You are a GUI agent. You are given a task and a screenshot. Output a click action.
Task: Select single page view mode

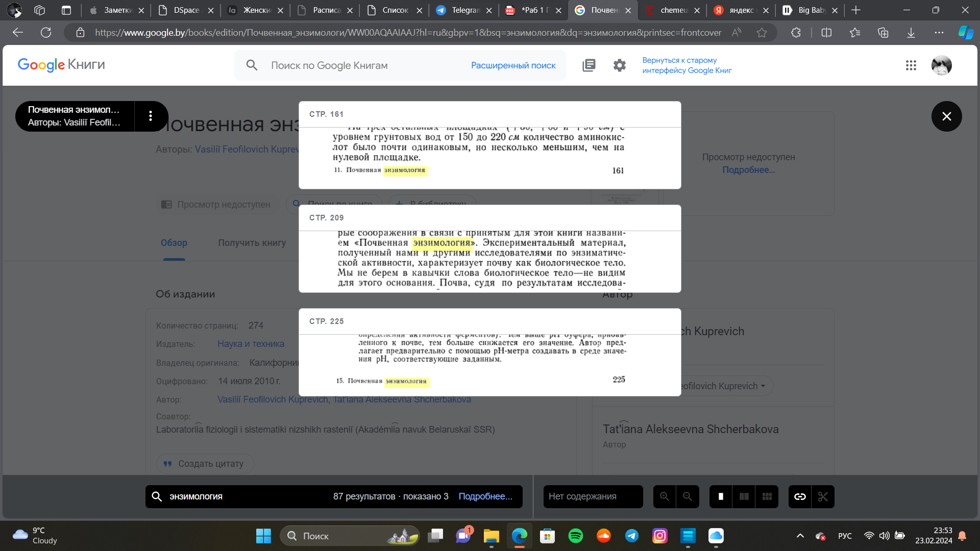(721, 496)
